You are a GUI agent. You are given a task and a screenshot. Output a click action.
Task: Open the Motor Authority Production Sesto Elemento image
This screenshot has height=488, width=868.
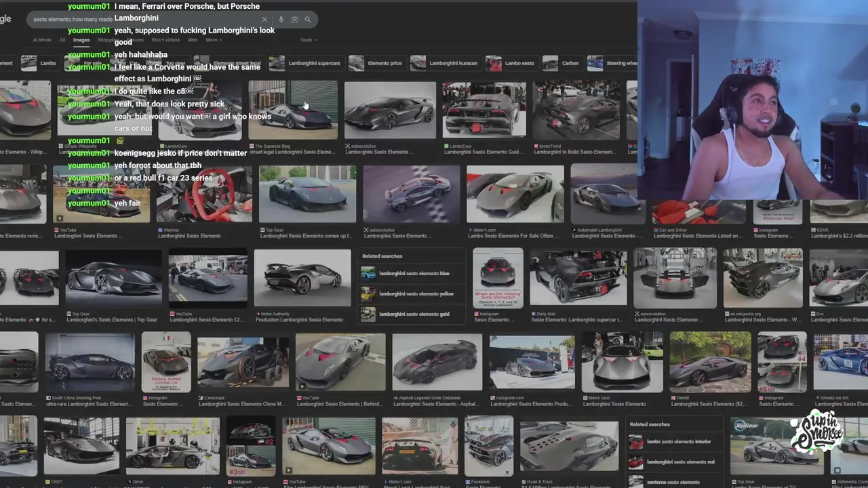pyautogui.click(x=302, y=278)
